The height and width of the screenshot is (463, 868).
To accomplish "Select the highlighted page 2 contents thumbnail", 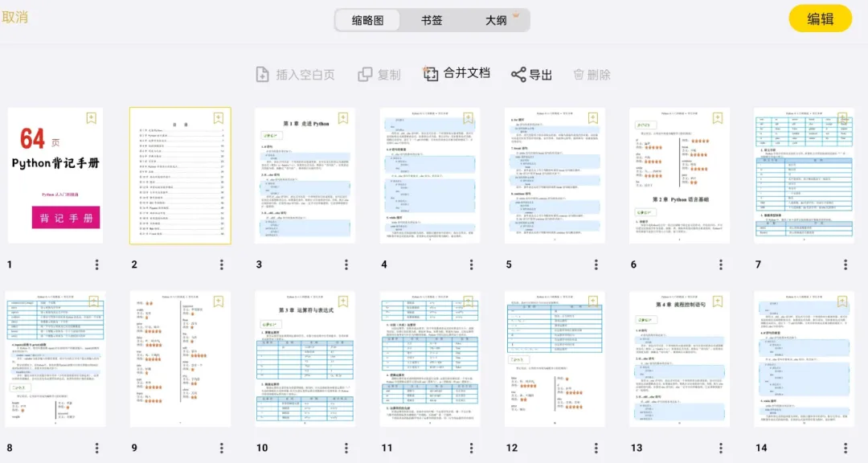I will (x=181, y=175).
